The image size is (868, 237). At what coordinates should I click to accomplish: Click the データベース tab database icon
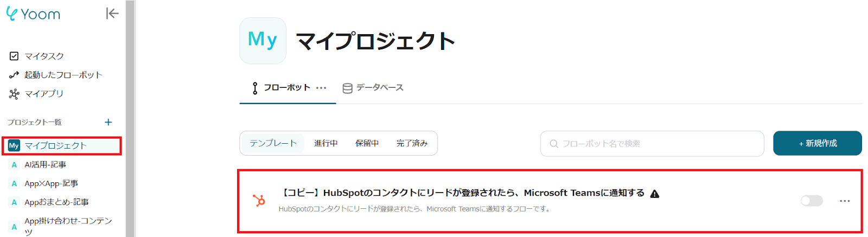click(x=348, y=88)
